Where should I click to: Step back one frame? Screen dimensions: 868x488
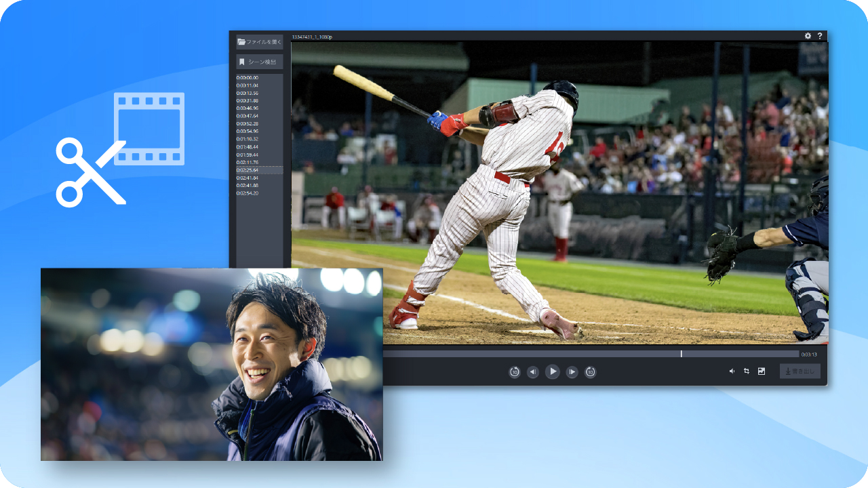tap(533, 371)
